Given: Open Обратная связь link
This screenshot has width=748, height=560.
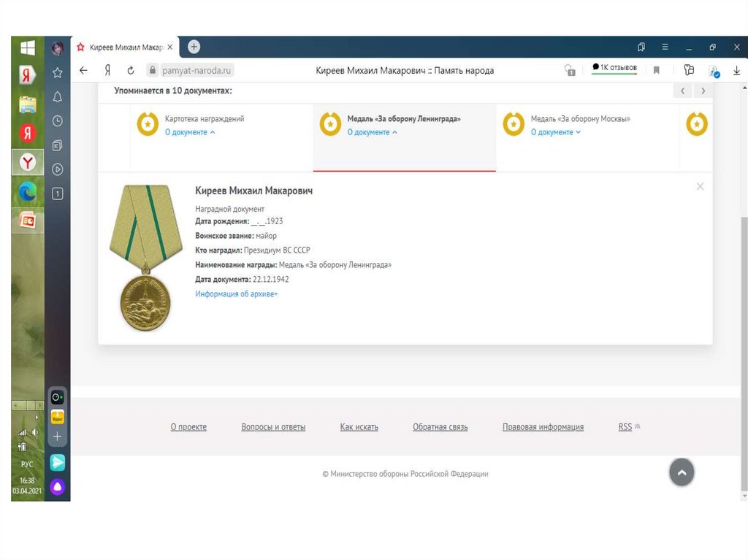Looking at the screenshot, I should pos(440,427).
